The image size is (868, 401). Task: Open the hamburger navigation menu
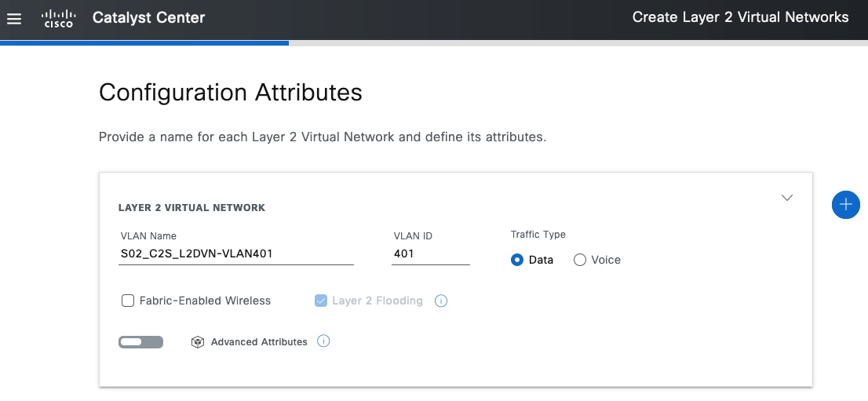coord(14,18)
